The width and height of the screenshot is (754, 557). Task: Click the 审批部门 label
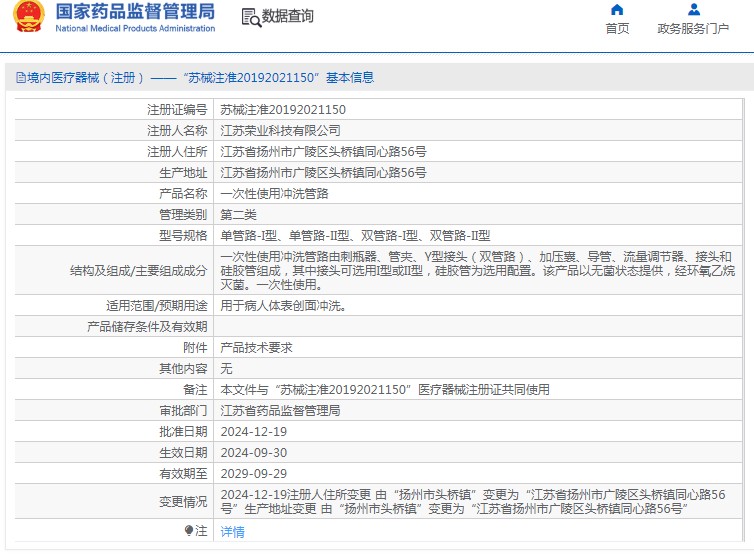(x=183, y=410)
